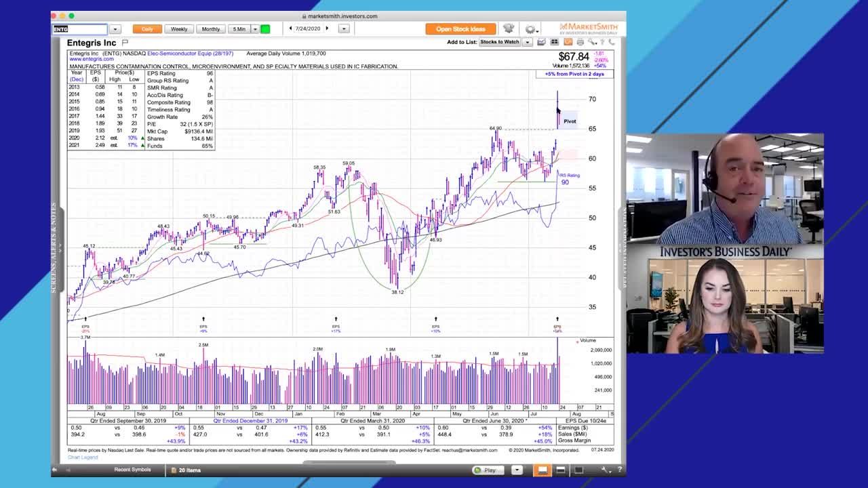Open the settings gear menu
Image resolution: width=868 pixels, height=488 pixels.
[x=530, y=29]
